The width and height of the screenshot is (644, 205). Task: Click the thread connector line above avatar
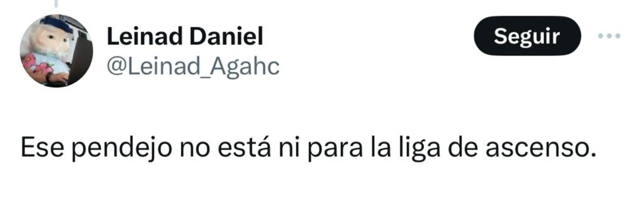coord(56,4)
